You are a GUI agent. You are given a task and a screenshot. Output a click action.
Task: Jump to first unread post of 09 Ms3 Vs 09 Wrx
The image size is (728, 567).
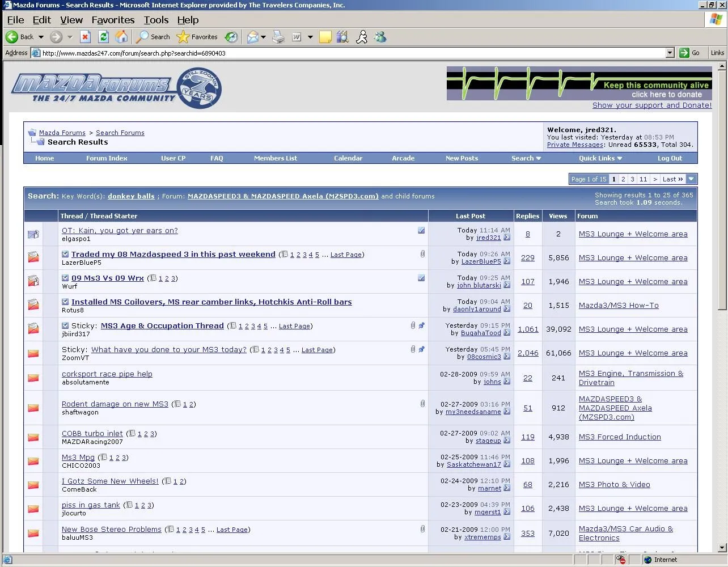[65, 278]
